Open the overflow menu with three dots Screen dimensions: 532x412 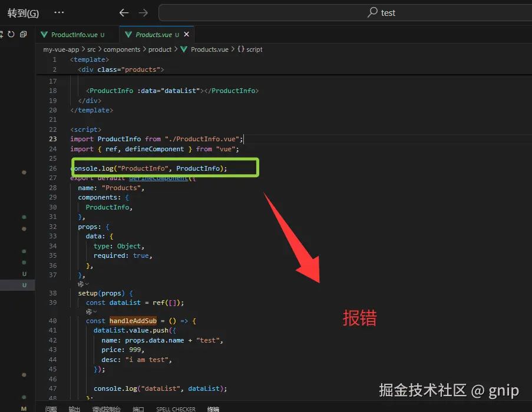click(x=59, y=12)
